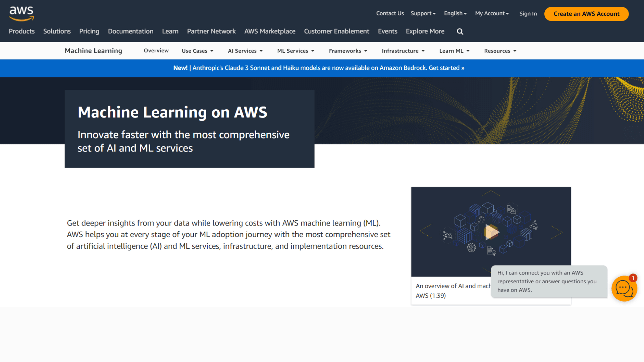Dismiss the chat greeting bubble
This screenshot has height=362, width=644.
pos(549,282)
